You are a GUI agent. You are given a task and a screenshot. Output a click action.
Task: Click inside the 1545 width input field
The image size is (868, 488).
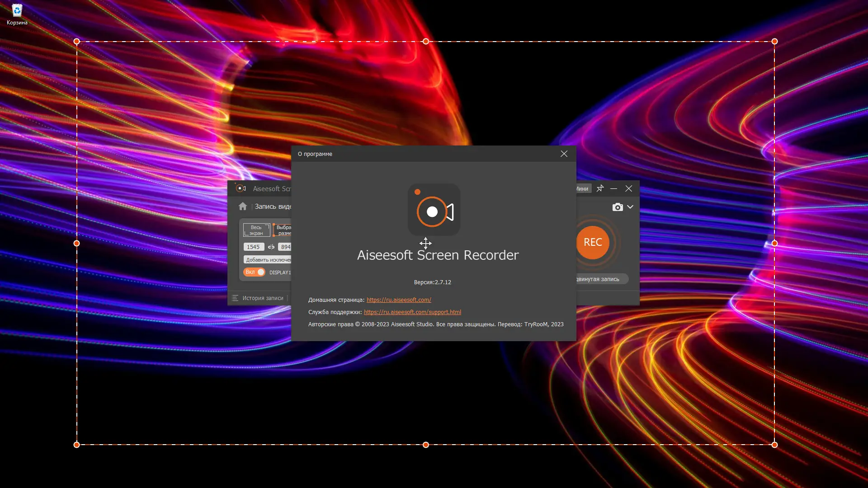[x=253, y=247]
